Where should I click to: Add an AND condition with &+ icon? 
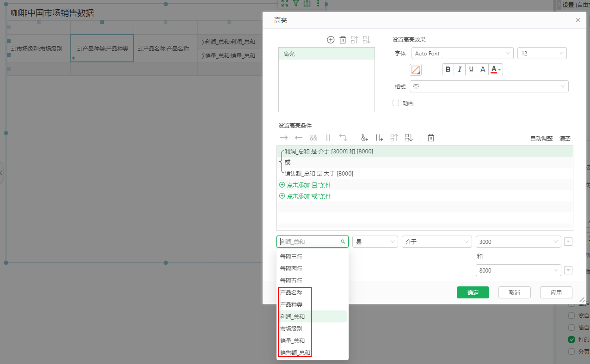tap(365, 138)
